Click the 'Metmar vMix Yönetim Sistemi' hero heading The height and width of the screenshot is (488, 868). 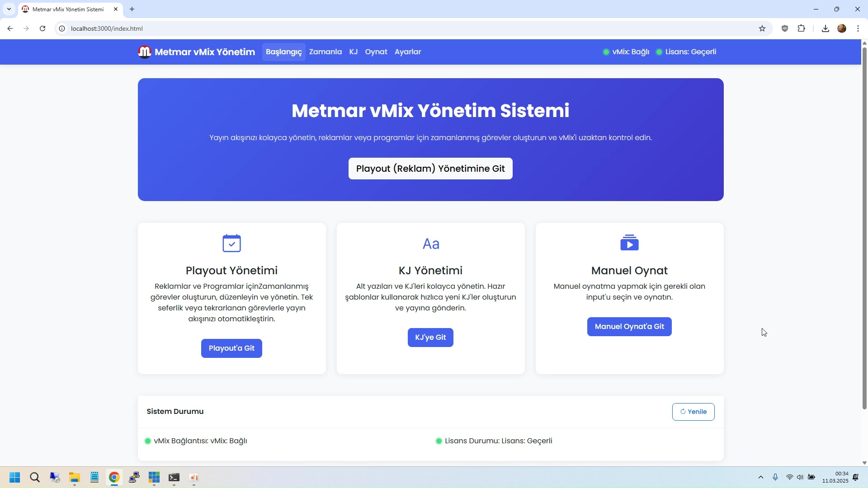click(x=430, y=111)
